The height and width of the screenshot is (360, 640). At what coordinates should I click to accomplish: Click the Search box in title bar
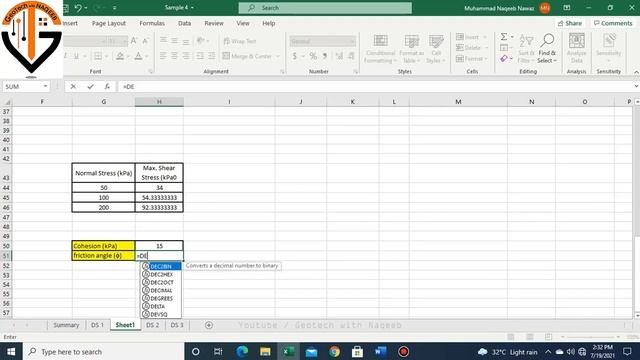click(325, 8)
